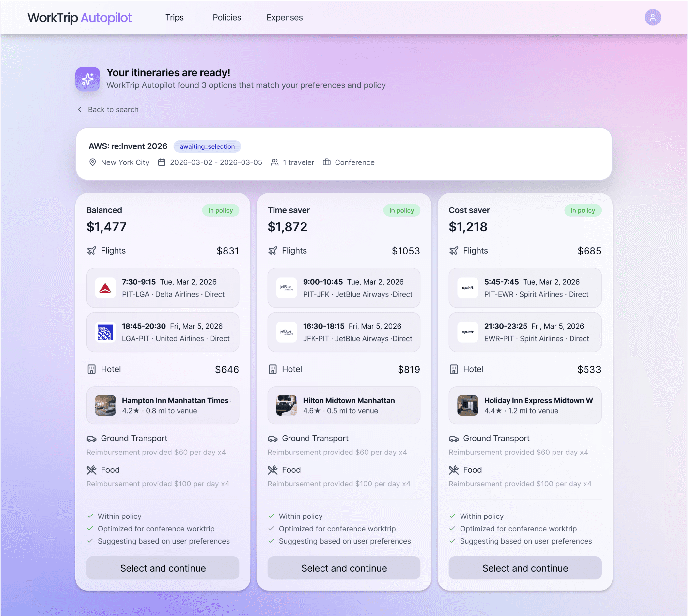Go to Expenses in top navigation

pyautogui.click(x=284, y=17)
